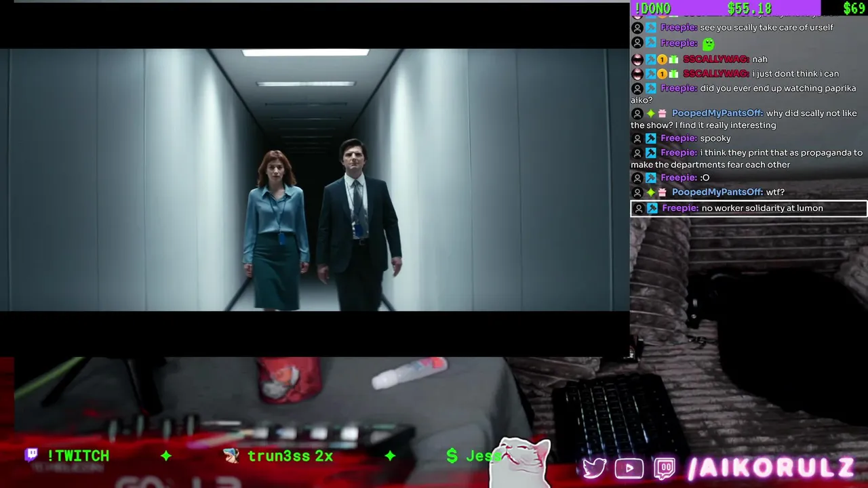Click the !DONO label in purple banner
868x488 pixels.
652,8
